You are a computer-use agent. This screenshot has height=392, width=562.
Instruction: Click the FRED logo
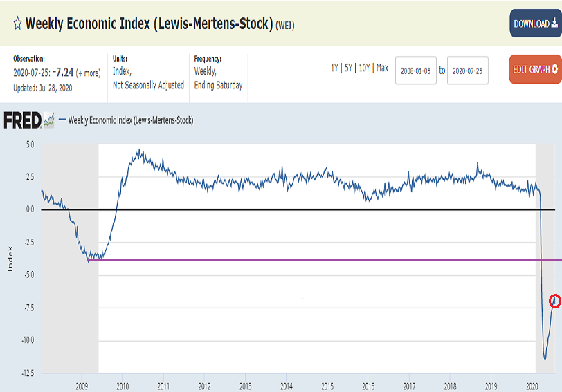[22, 120]
